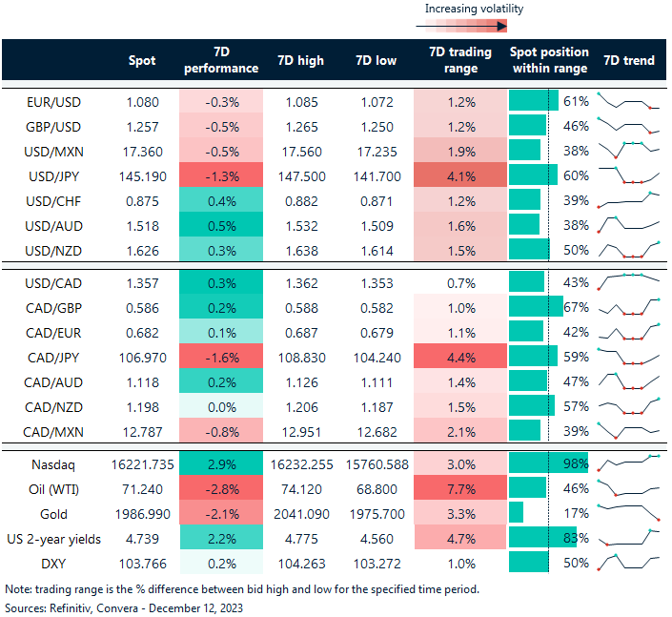
Task: Select the Oil (WTI) trend sparkline
Action: click(628, 487)
